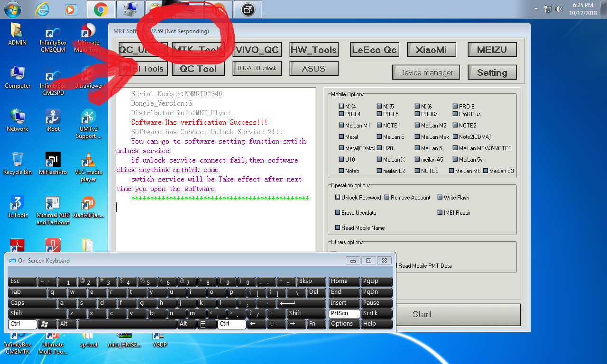Screen dimensions: 607x364
Task: Select the PRO 6 mobile option
Action: coord(463,107)
